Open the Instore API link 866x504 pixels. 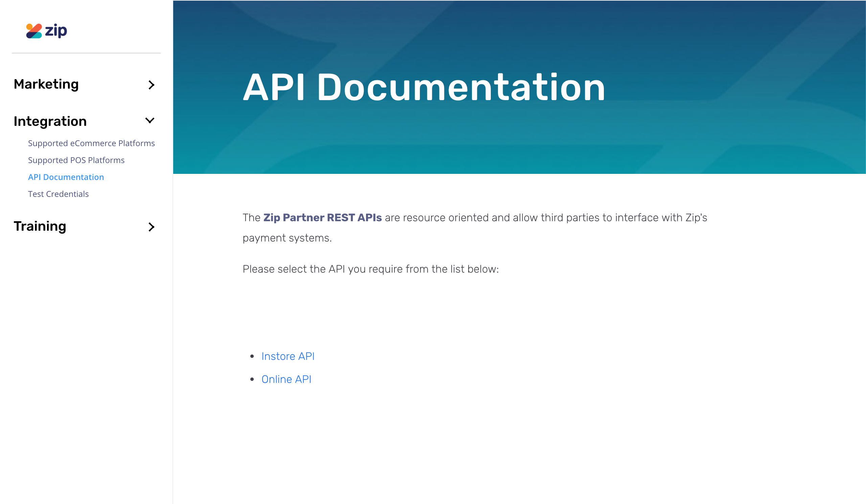click(x=288, y=356)
